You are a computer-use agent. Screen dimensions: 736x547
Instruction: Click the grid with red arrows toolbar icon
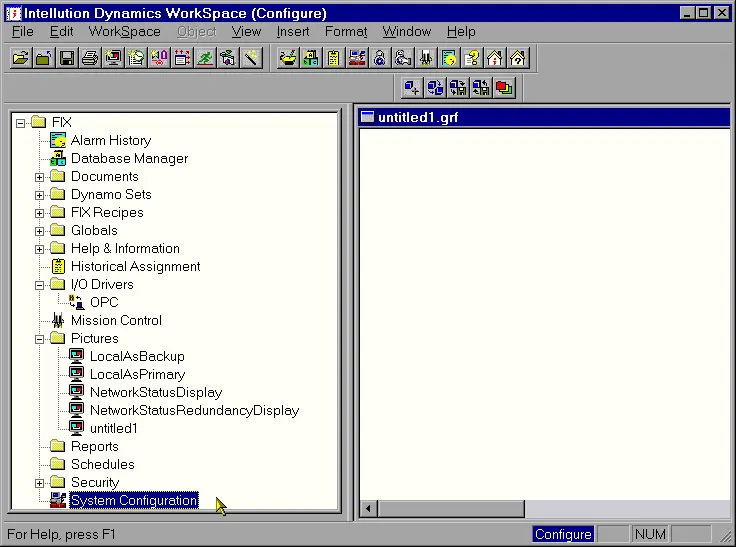click(182, 58)
